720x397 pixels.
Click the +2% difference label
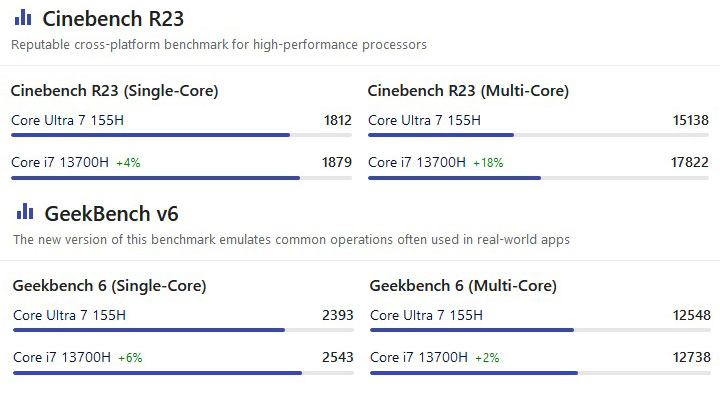click(487, 358)
